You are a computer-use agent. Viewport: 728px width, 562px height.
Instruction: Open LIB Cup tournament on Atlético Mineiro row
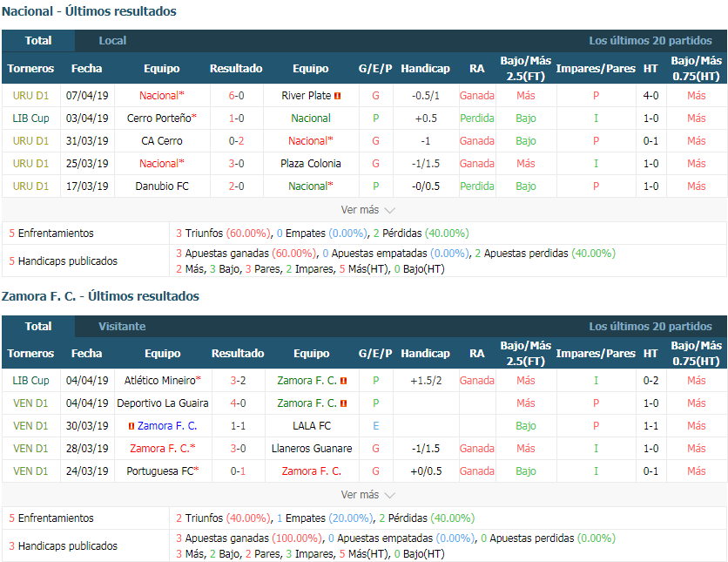coord(30,381)
